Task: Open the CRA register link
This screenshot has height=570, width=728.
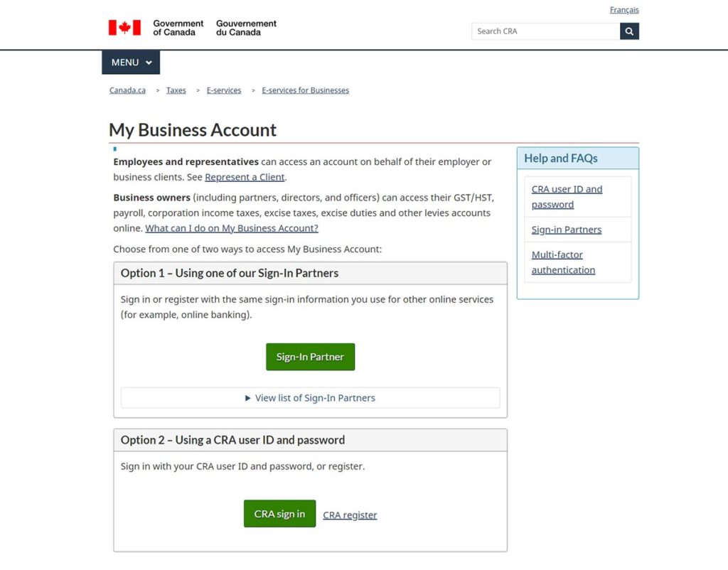Action: [x=350, y=514]
